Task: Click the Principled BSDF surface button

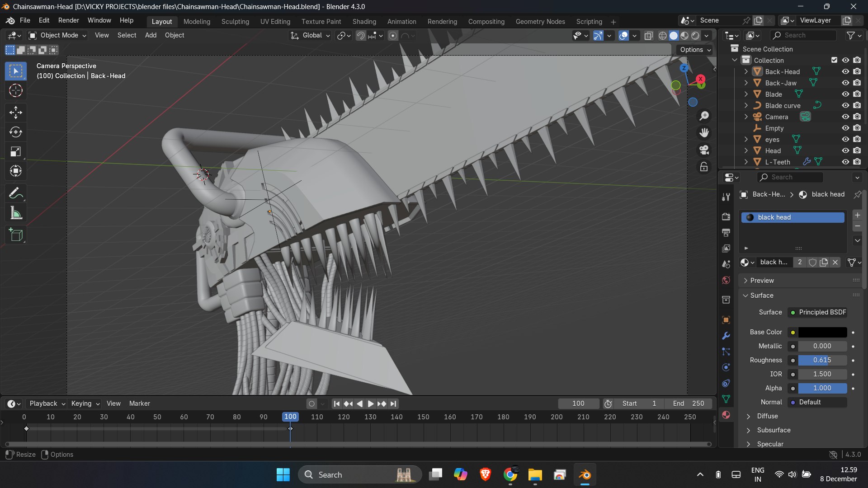Action: click(818, 312)
